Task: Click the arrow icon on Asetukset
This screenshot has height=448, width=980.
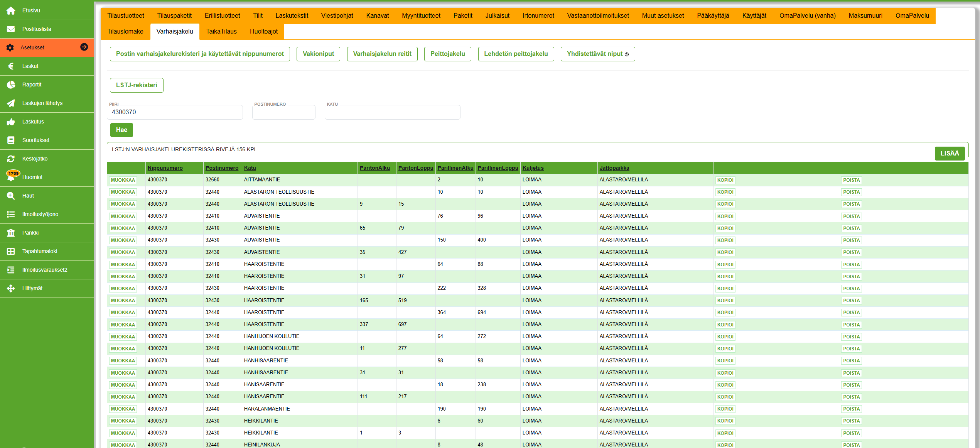Action: pyautogui.click(x=84, y=47)
